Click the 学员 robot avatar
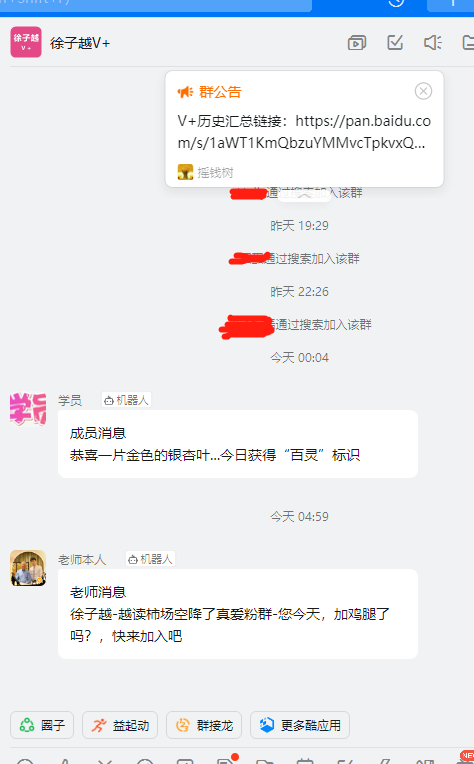The image size is (474, 764). pyautogui.click(x=28, y=409)
